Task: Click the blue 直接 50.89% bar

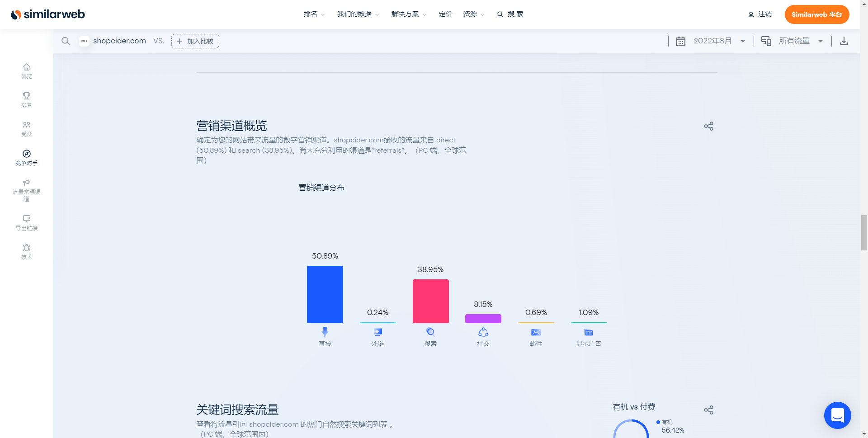Action: tap(325, 294)
